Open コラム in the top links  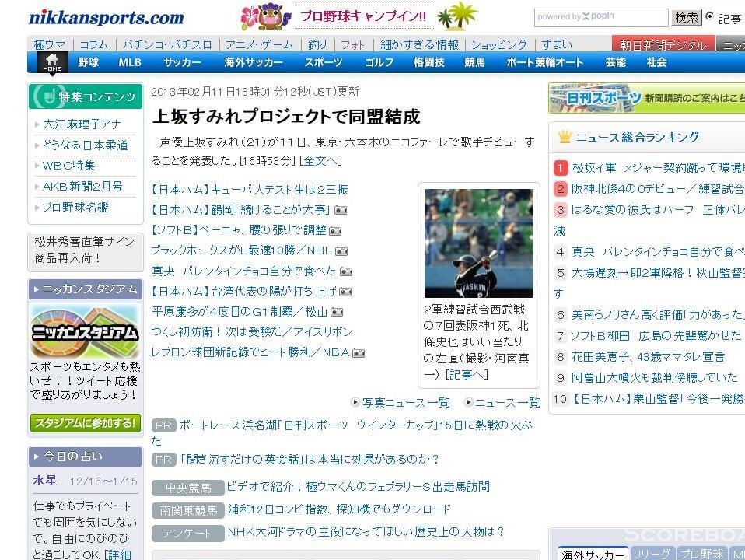93,44
